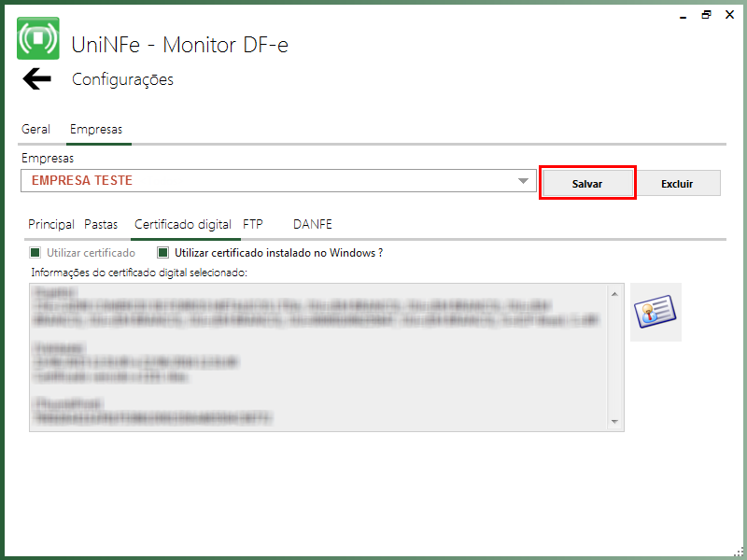
Task: Open the Principal sub-tab
Action: pos(51,224)
